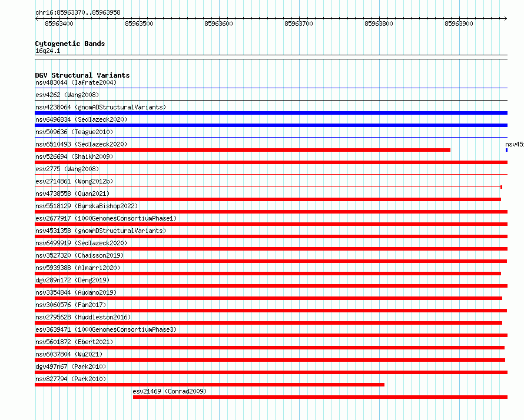The image size is (524, 420).
Task: Open variant nsv5601872 (Ebert2021)
Action: (74, 342)
